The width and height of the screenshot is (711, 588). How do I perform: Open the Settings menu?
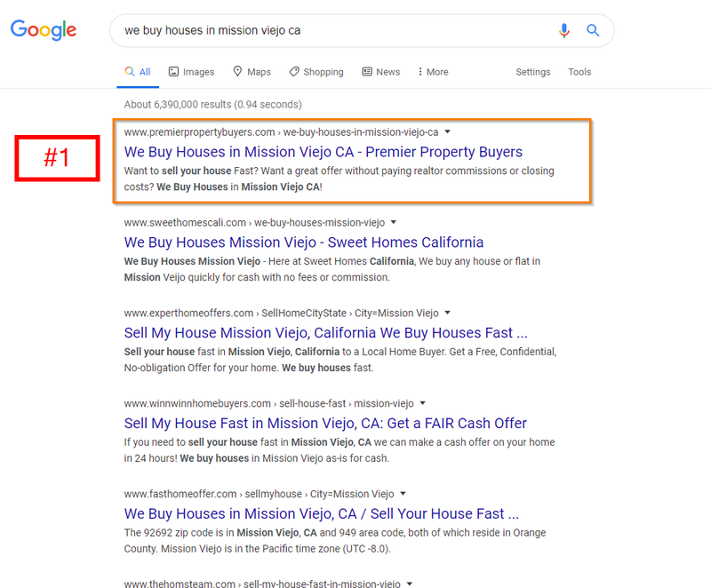tap(532, 72)
